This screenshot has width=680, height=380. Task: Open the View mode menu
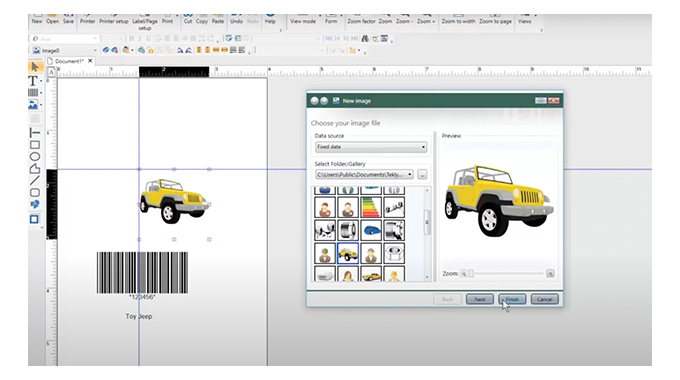point(303,18)
